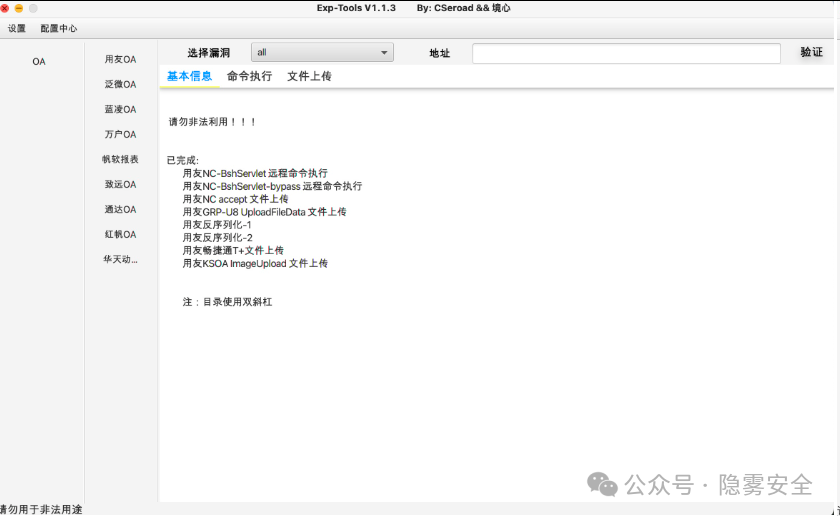The width and height of the screenshot is (840, 519).
Task: Open the 配置中心 menu
Action: [x=59, y=28]
